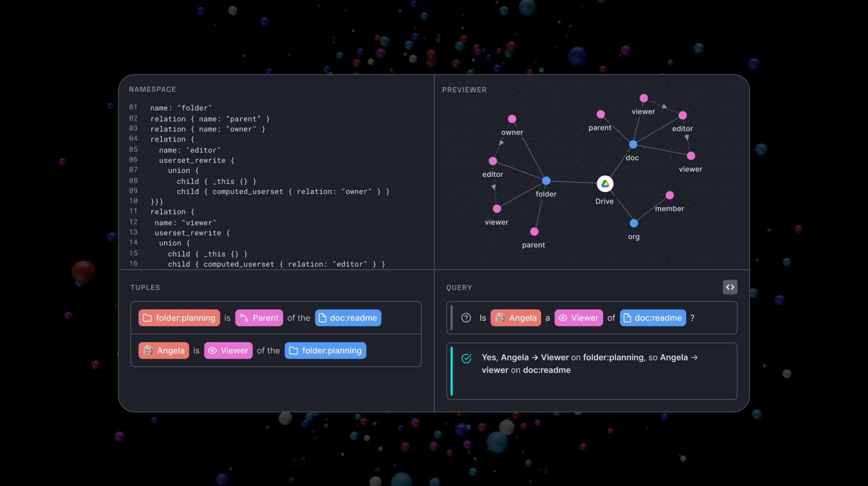The image size is (868, 486).
Task: Click the pink member node in graph
Action: pyautogui.click(x=670, y=195)
